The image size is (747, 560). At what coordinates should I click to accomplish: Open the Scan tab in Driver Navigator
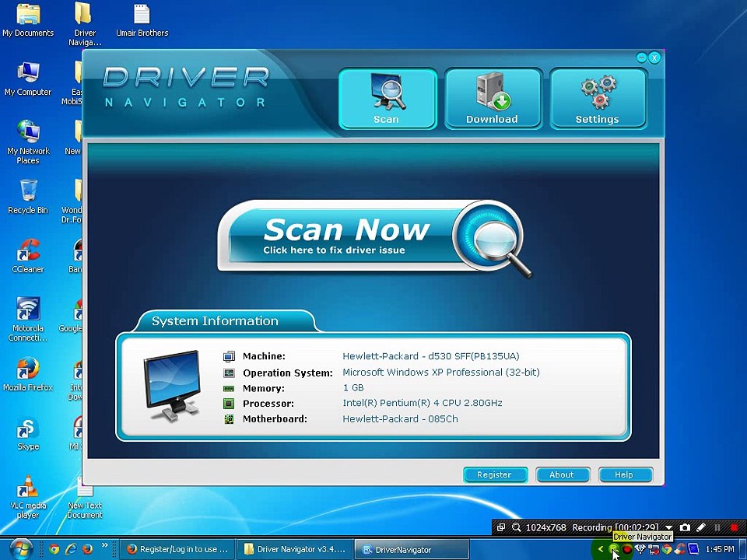(388, 98)
